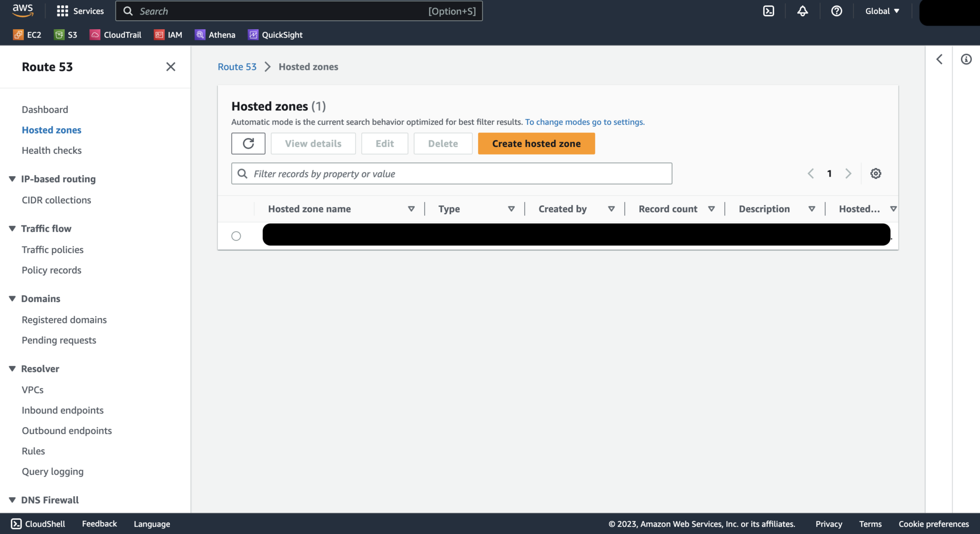Click the filter records search field

(451, 173)
